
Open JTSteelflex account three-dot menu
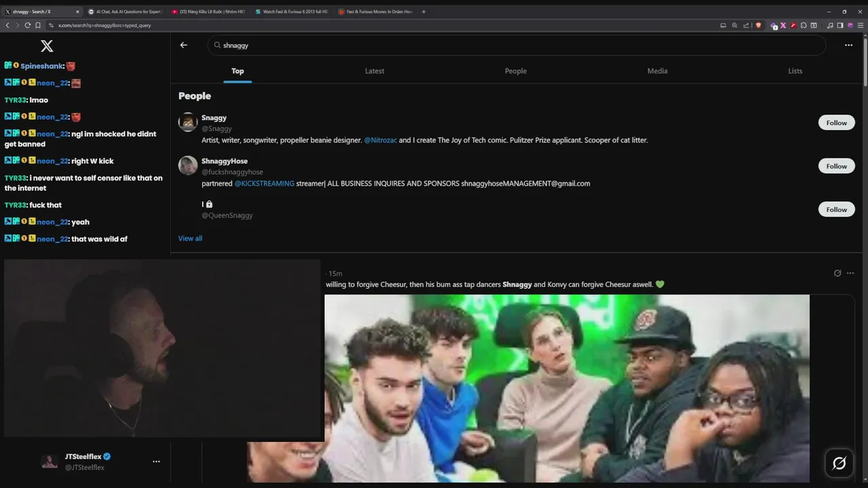156,462
